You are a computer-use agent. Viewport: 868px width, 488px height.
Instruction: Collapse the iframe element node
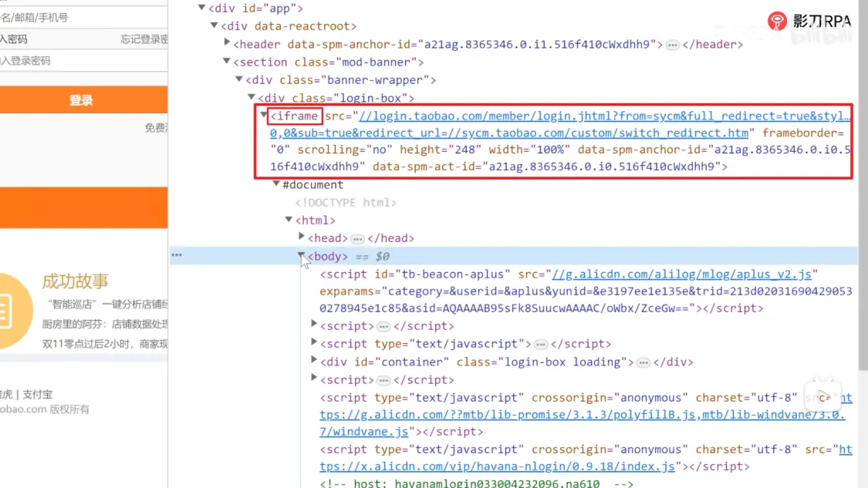click(264, 115)
